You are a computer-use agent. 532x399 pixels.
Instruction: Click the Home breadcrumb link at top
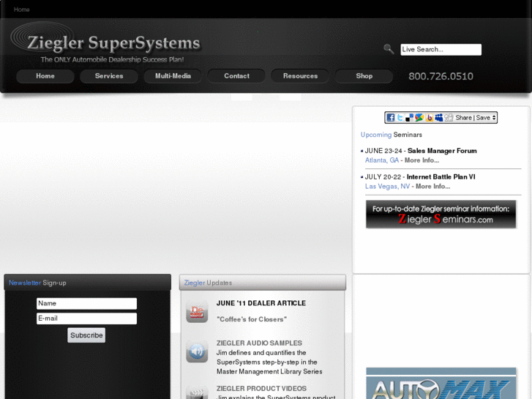[x=21, y=10]
